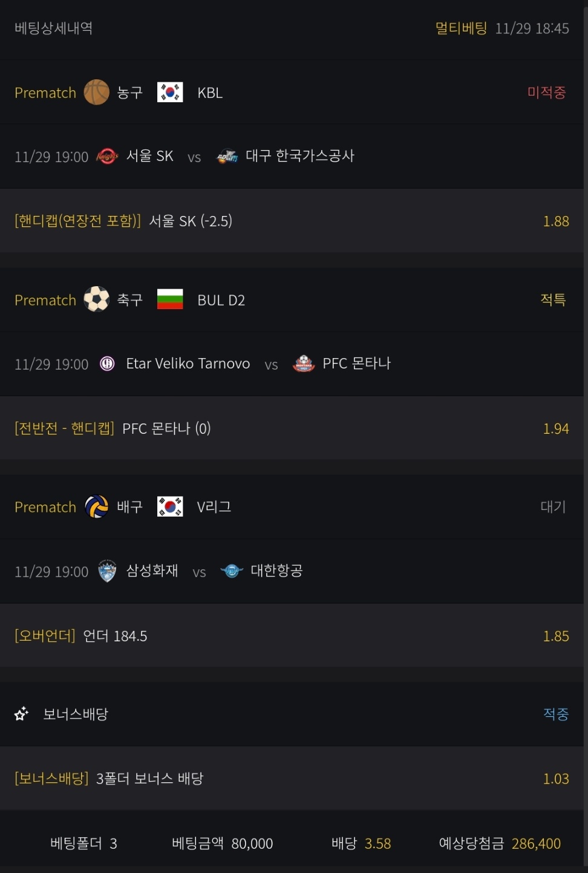Click the 1.94 odds for PFC 몬타나
Image resolution: width=588 pixels, height=873 pixels.
pos(555,429)
